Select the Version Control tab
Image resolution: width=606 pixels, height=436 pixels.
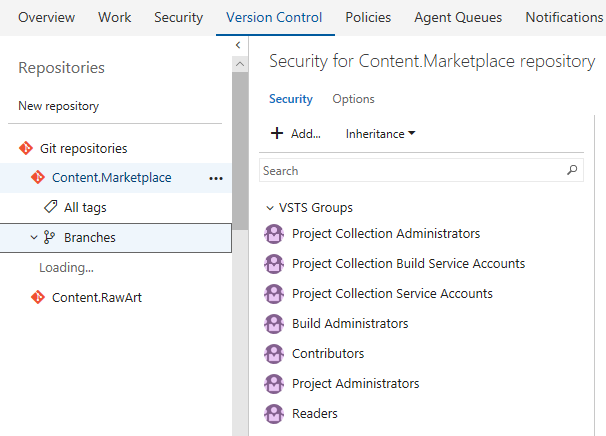274,17
